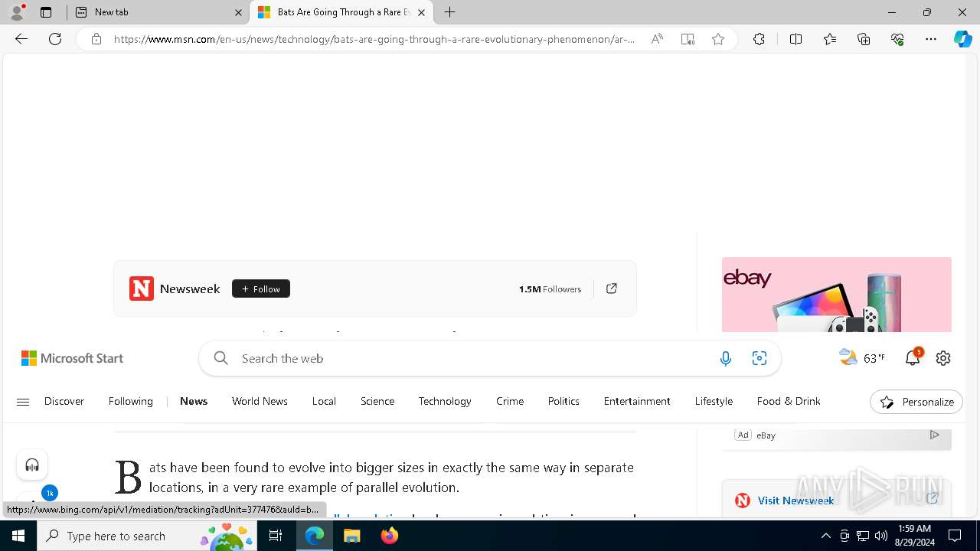This screenshot has height=551, width=980.
Task: Open the browser profile avatar
Action: [17, 12]
